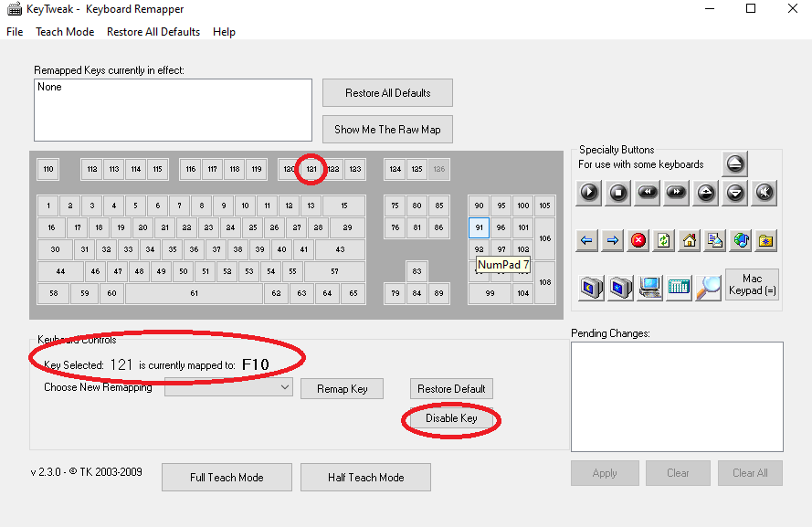812x527 pixels.
Task: Click the media Stop specialty button
Action: pyautogui.click(x=618, y=193)
